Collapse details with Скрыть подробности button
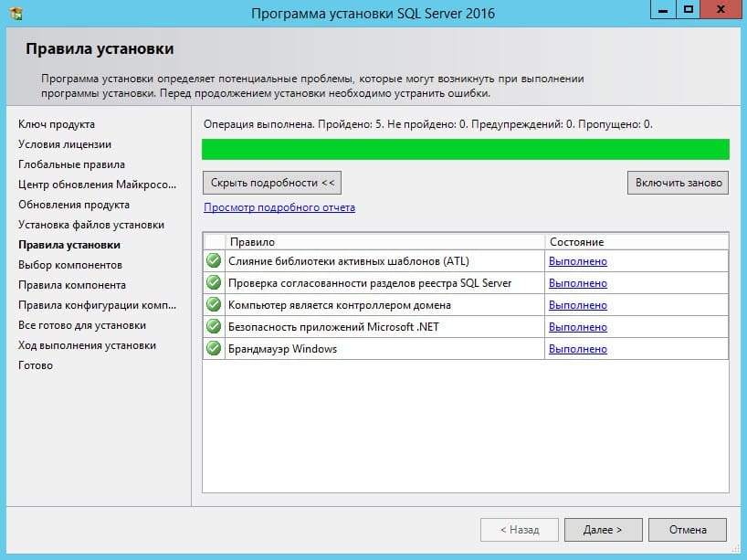747x560 pixels. tap(273, 183)
